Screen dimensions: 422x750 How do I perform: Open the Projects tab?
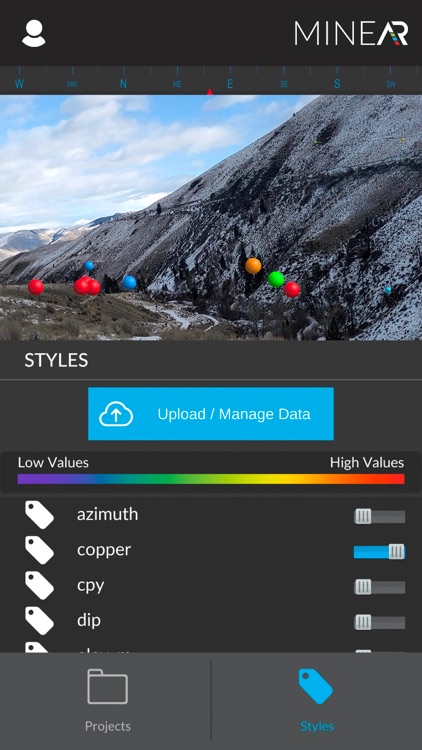coord(108,700)
